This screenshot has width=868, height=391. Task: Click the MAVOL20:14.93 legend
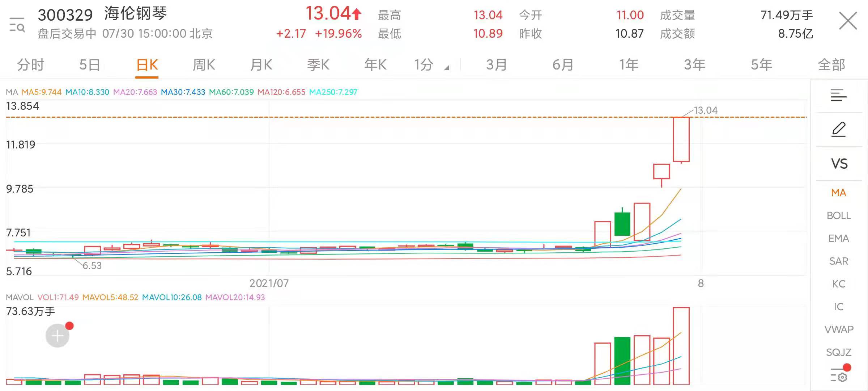click(235, 297)
